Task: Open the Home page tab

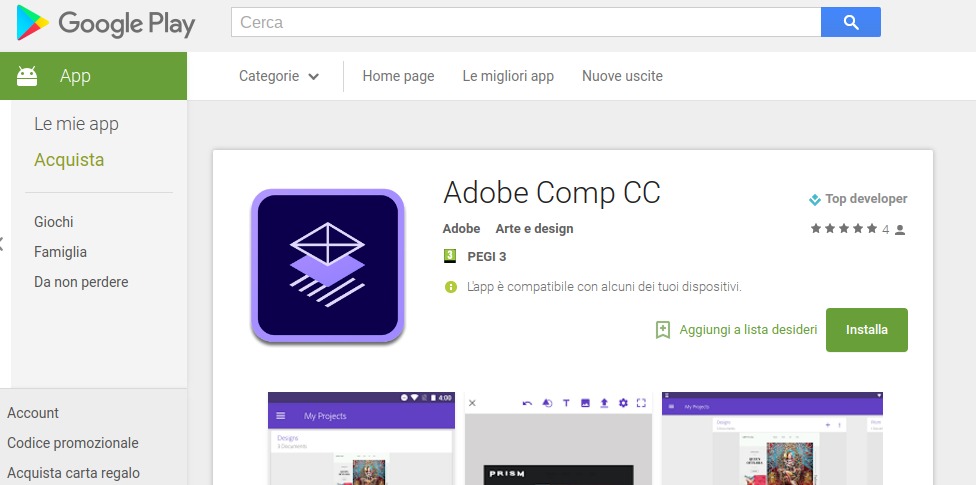Action: coord(398,76)
